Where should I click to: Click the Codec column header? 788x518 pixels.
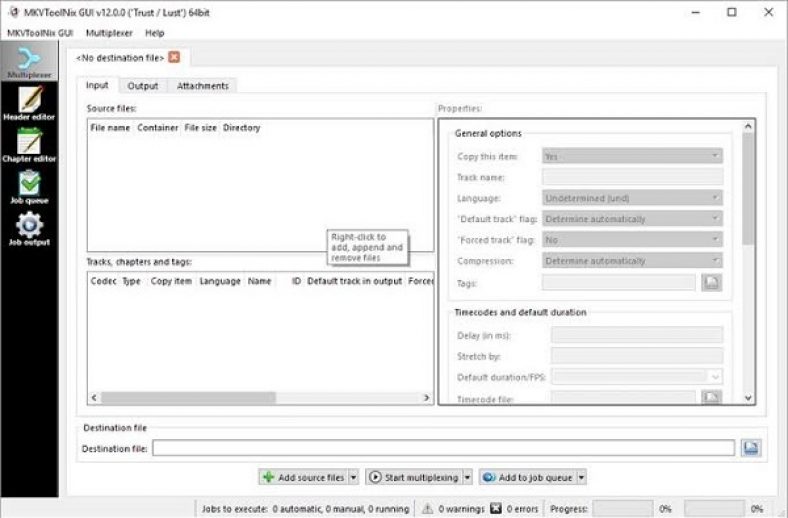click(x=104, y=281)
